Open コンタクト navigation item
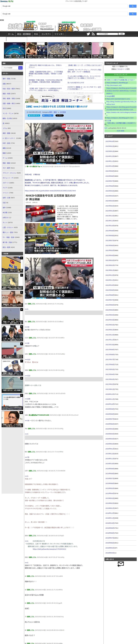This screenshot has width=138, height=644. (x=46, y=34)
